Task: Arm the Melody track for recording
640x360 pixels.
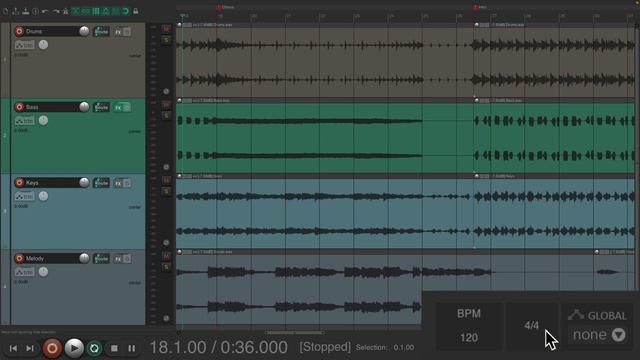Action: [x=19, y=258]
